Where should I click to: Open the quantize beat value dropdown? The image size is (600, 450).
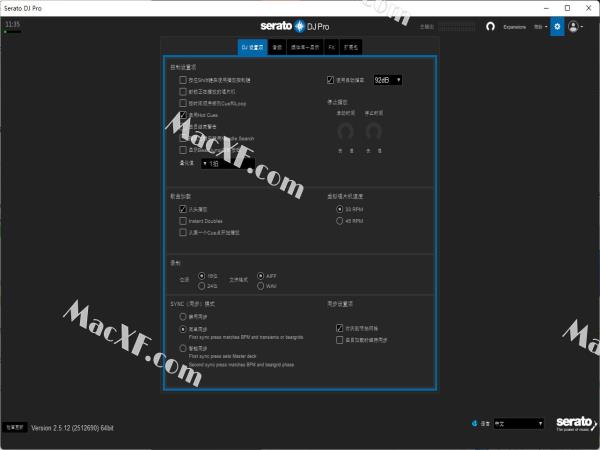(228, 163)
